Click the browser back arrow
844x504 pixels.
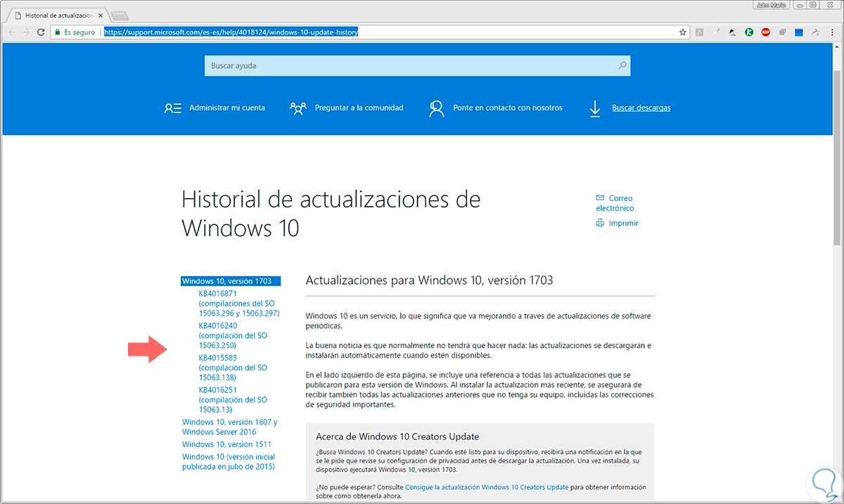point(12,32)
